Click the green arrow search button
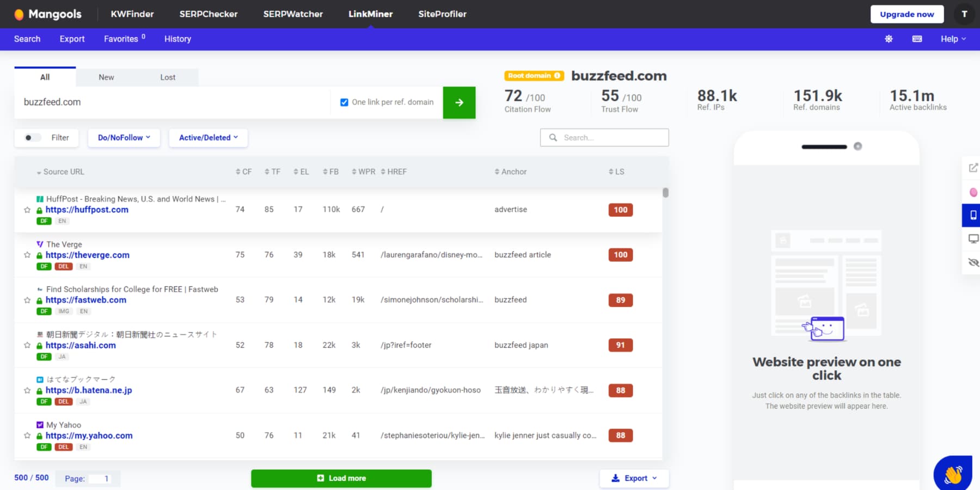 click(x=459, y=102)
